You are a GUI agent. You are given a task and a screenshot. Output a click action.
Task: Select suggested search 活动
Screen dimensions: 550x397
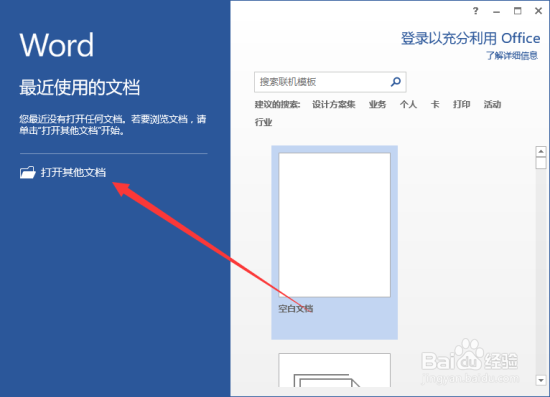[492, 104]
